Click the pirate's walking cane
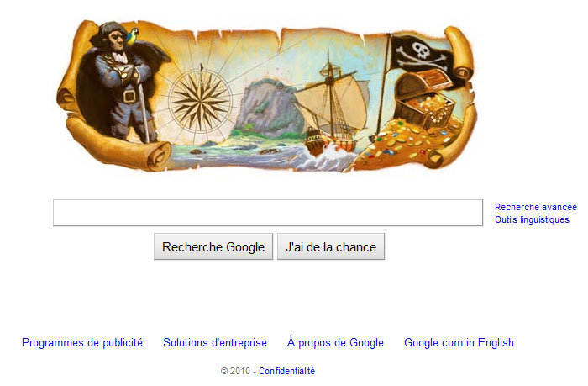This screenshot has height=386, width=588. [144, 112]
